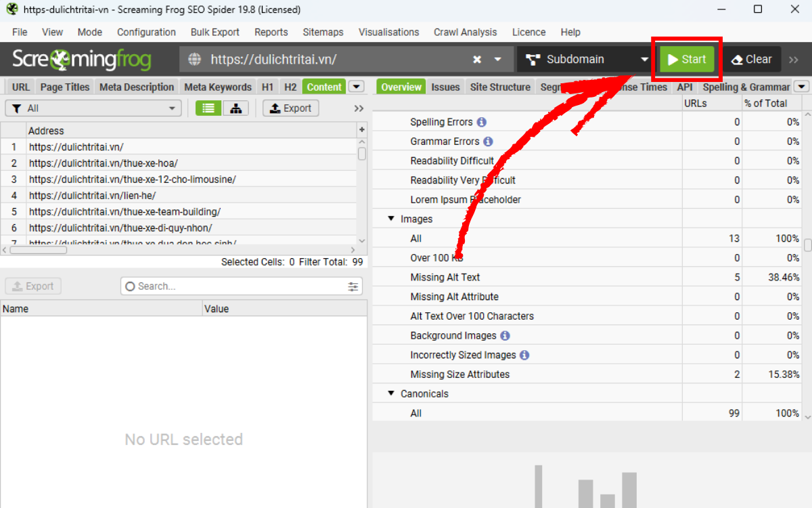Click the Spelling Errors info icon

coord(482,123)
